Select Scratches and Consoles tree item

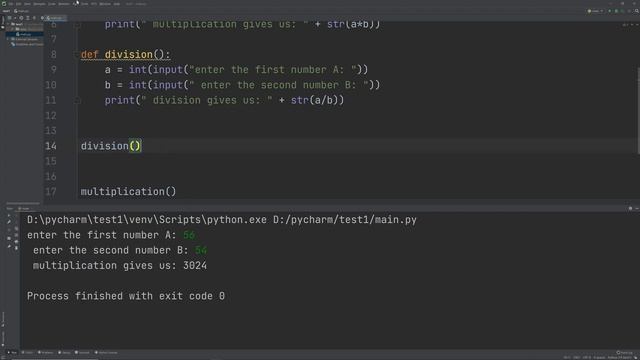pyautogui.click(x=28, y=44)
